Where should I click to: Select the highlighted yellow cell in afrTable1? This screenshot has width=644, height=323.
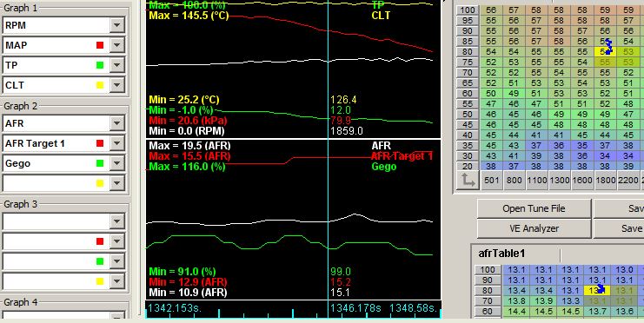click(x=597, y=291)
